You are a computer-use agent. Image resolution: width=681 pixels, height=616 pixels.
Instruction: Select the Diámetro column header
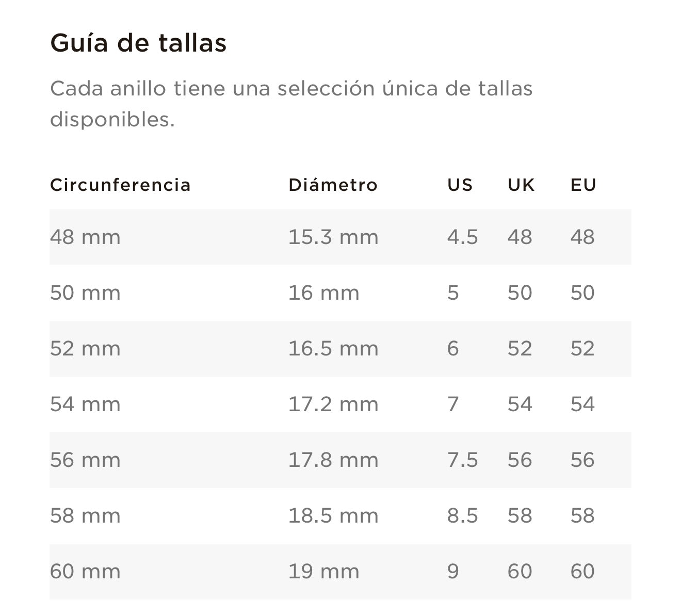point(333,185)
